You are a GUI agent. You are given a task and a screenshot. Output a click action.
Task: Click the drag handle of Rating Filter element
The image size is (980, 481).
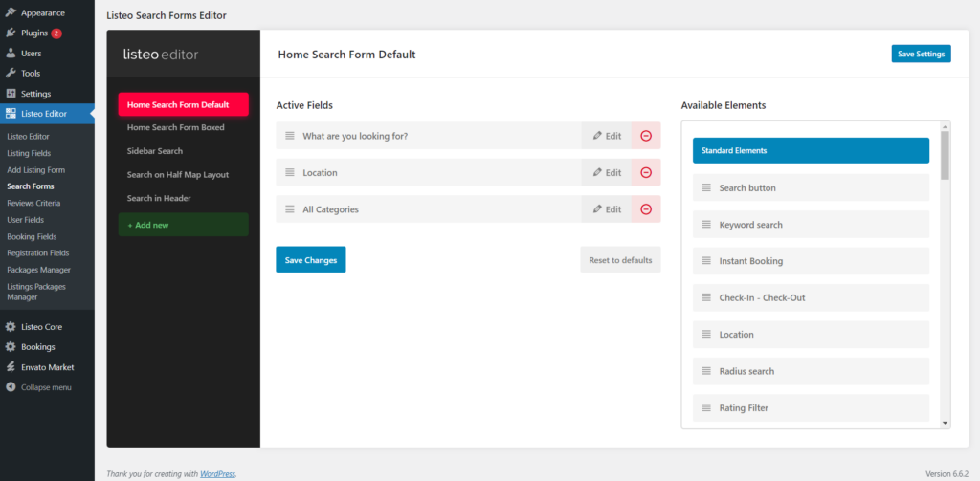(x=706, y=408)
